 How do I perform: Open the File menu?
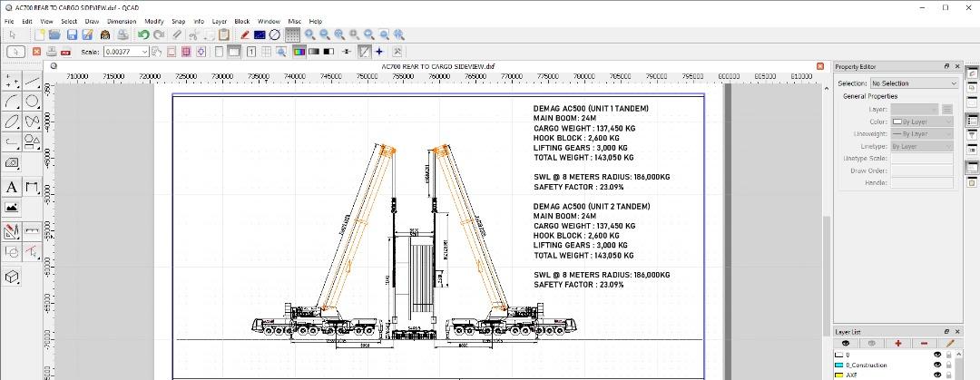pyautogui.click(x=9, y=21)
